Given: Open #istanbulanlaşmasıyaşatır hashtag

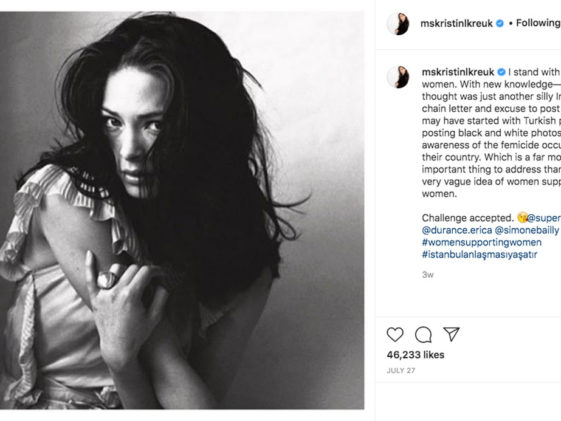Looking at the screenshot, I should pos(479,255).
